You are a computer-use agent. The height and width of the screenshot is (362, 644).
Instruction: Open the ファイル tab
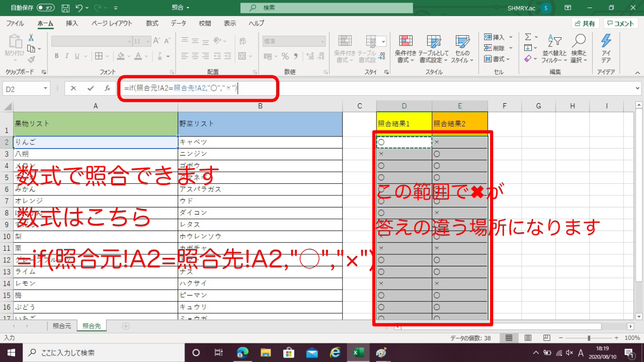[15, 23]
